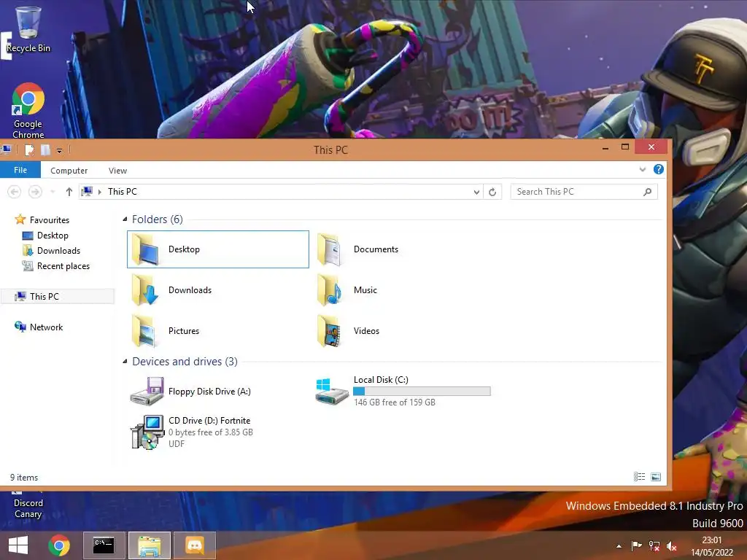Click the Local Disk (C:) usage bar
Screen dimensions: 747x560
422,392
